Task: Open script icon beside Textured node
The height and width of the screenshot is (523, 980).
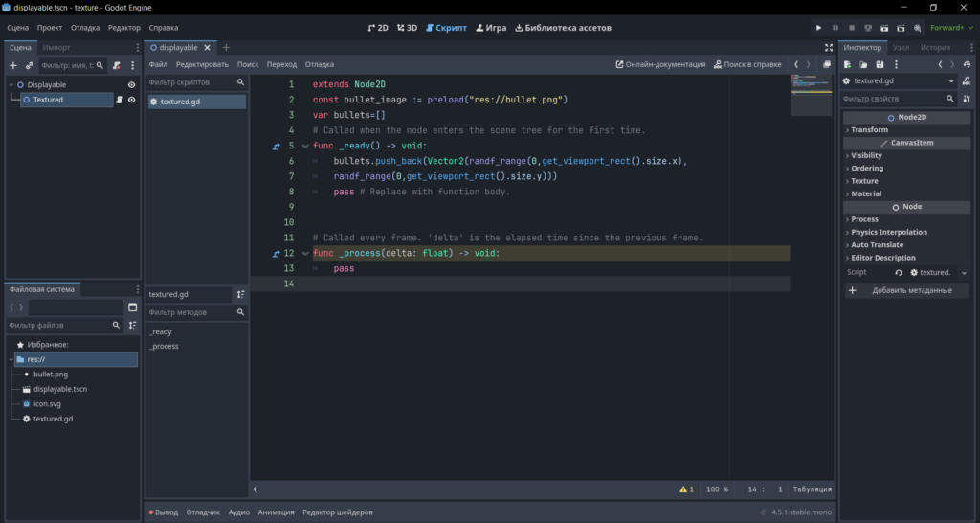Action: [120, 100]
